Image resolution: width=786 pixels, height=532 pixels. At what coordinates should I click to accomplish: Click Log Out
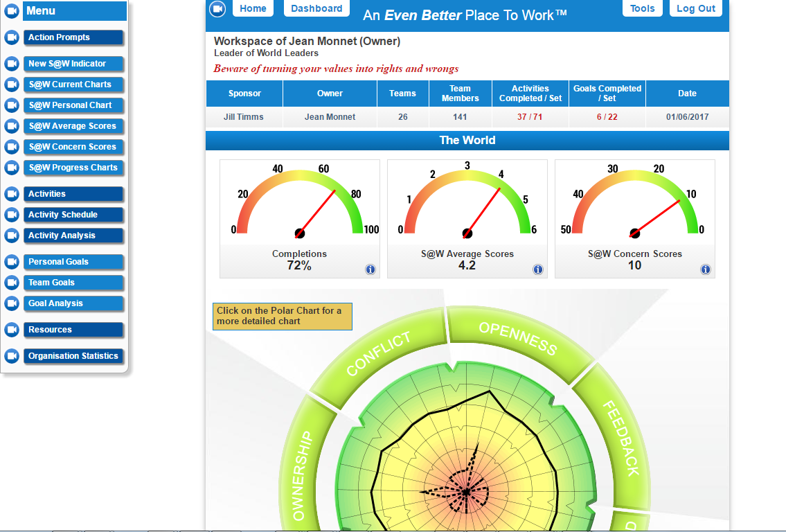coord(696,8)
